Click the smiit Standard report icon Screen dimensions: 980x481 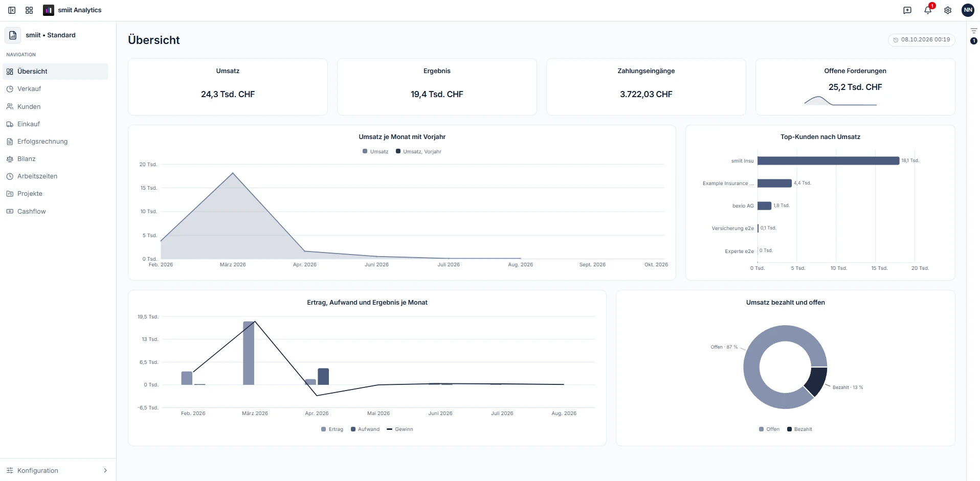coord(13,35)
